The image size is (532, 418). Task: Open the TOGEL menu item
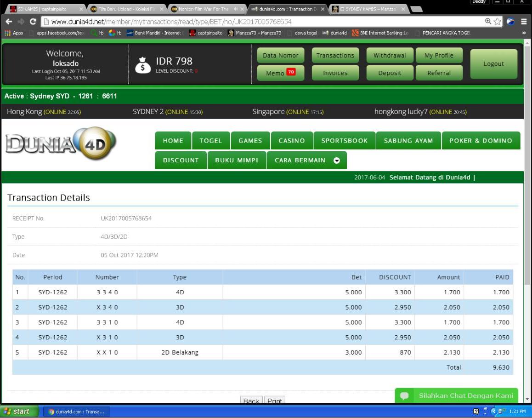[210, 141]
